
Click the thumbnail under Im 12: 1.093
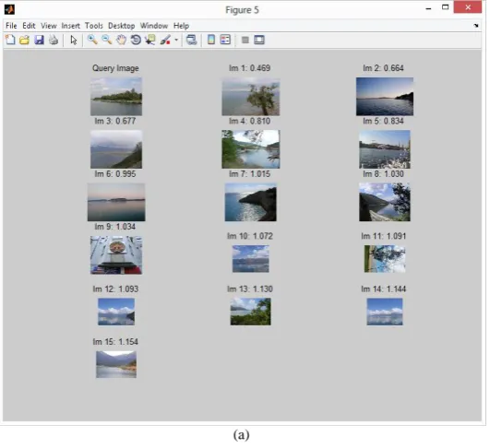116,312
